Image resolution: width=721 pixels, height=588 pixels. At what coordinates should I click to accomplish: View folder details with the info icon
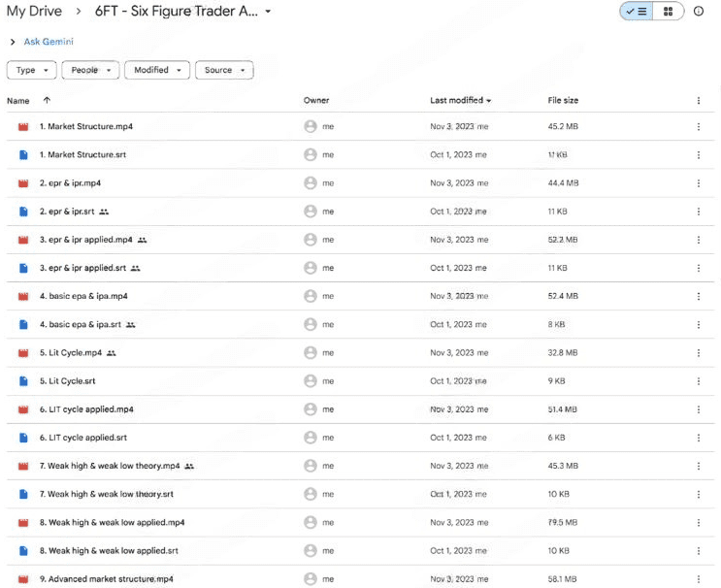pos(698,11)
